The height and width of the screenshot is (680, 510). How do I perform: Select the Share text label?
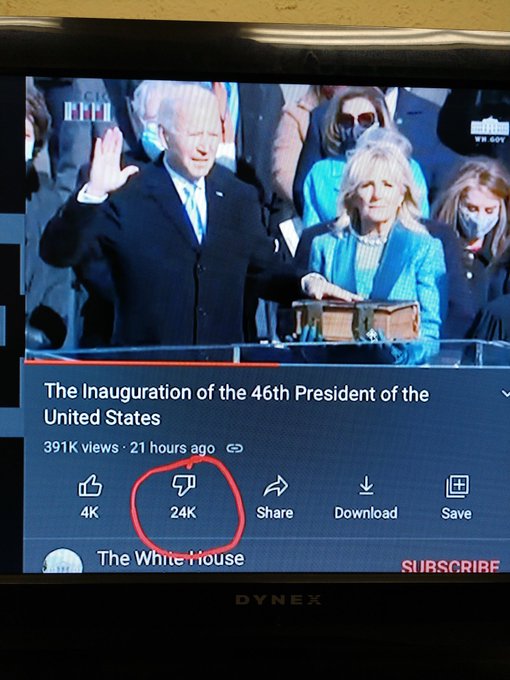coord(275,513)
